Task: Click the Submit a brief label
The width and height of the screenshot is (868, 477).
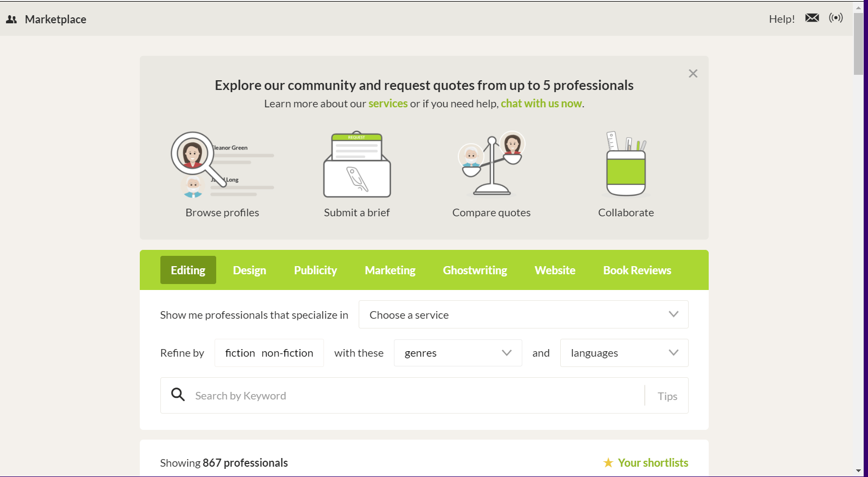Action: pos(357,212)
